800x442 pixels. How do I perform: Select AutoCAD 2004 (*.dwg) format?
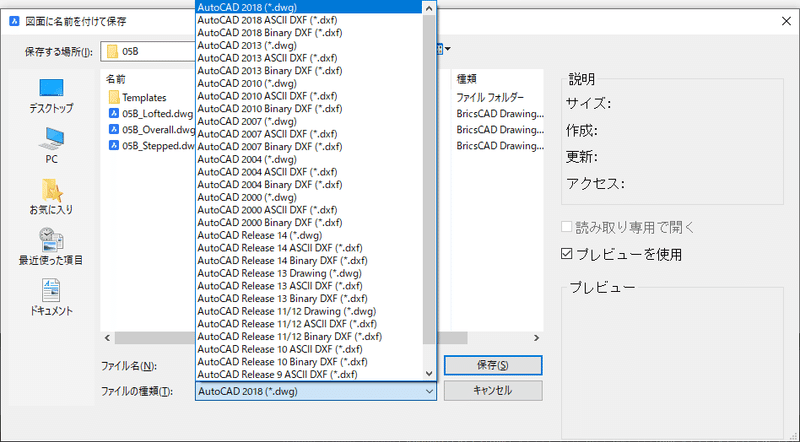(309, 159)
